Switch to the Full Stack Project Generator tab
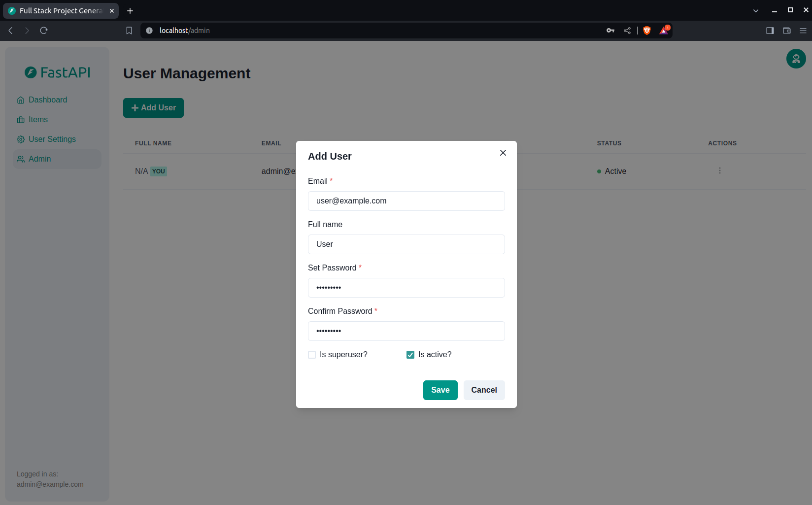Image resolution: width=812 pixels, height=505 pixels. point(59,10)
